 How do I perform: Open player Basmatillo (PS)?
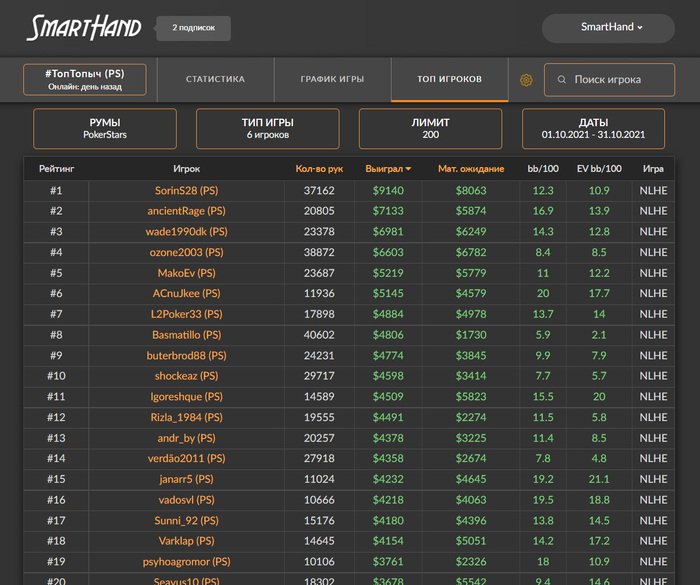(186, 335)
